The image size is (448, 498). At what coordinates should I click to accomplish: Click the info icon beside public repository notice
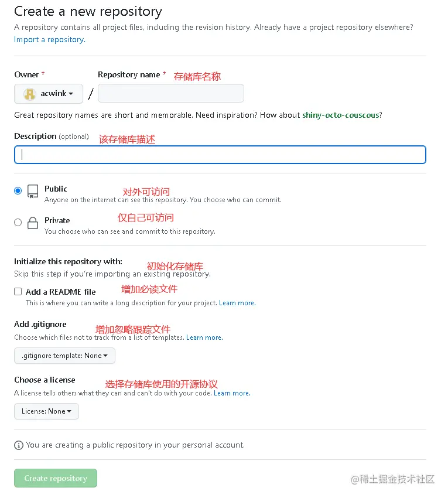tap(19, 445)
